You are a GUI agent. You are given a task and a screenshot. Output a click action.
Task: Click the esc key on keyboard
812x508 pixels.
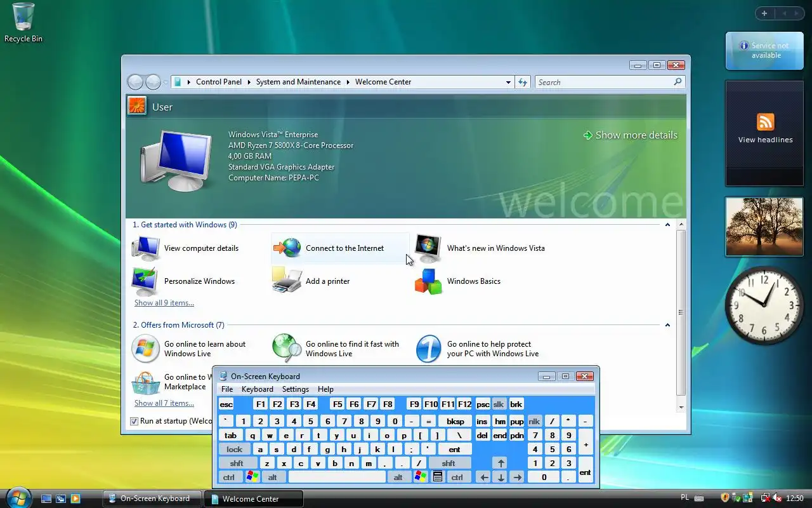pos(226,404)
